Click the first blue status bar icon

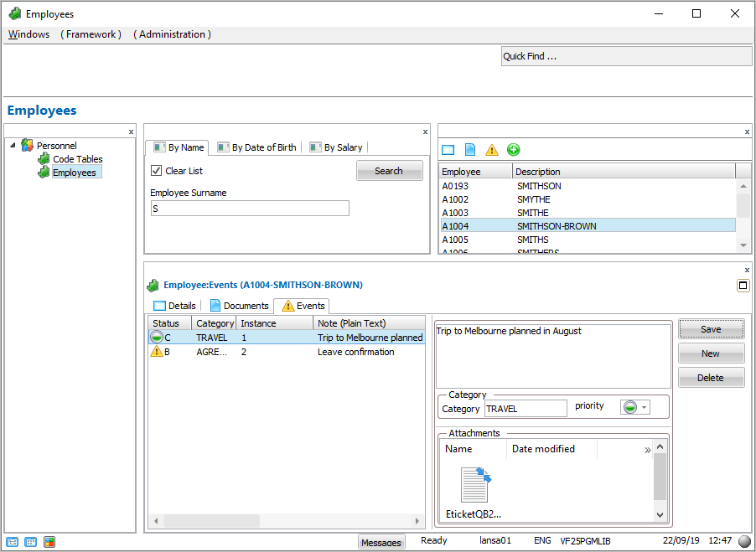coord(12,542)
